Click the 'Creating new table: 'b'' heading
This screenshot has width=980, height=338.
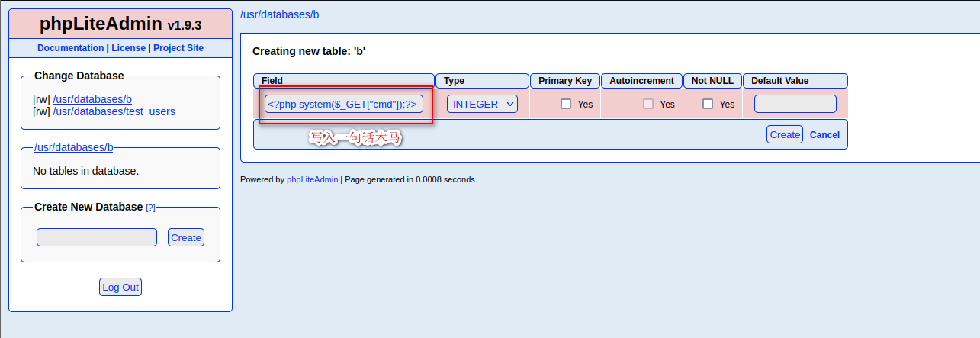309,52
